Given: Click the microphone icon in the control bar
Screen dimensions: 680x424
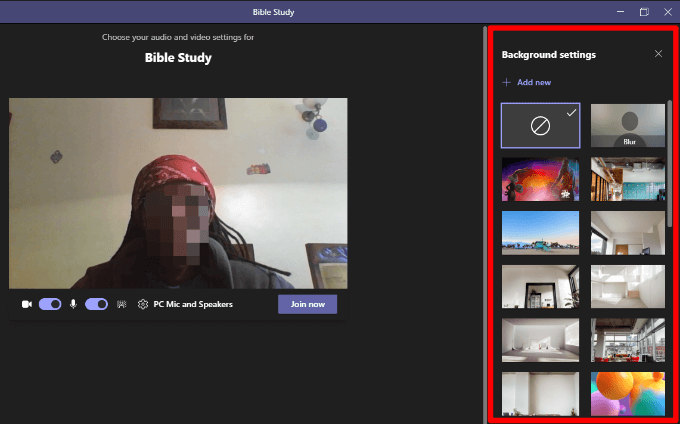Looking at the screenshot, I should 73,304.
